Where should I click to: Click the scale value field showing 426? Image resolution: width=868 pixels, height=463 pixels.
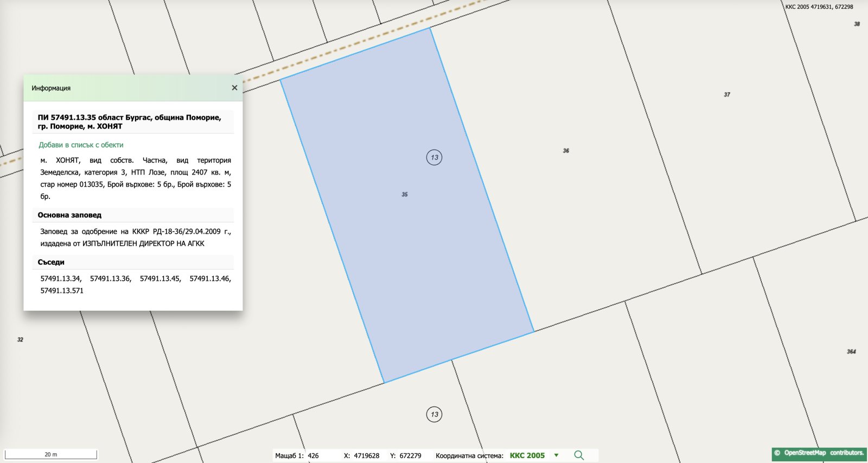point(314,456)
